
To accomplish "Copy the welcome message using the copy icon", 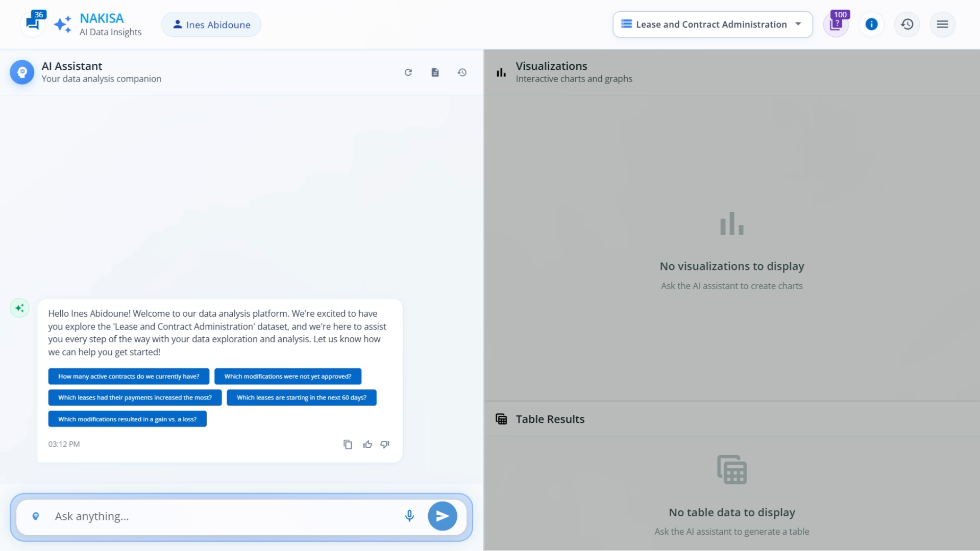I will click(348, 444).
